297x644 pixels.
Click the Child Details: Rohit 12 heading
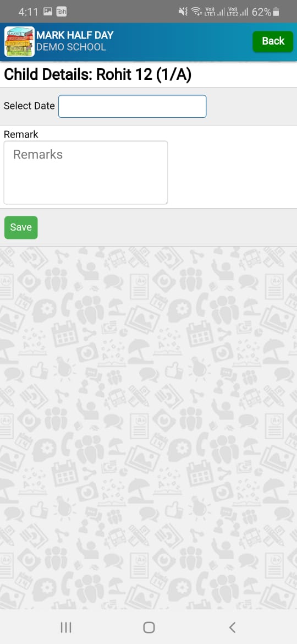click(98, 75)
